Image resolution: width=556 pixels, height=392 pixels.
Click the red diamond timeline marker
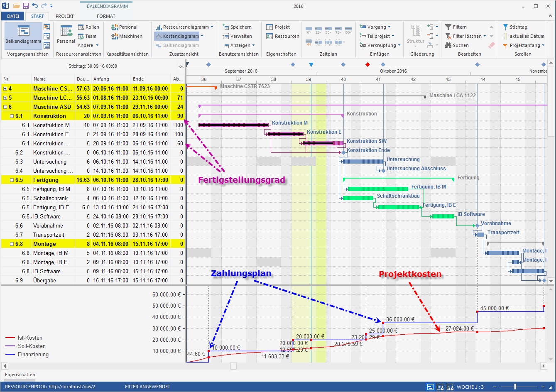367,65
